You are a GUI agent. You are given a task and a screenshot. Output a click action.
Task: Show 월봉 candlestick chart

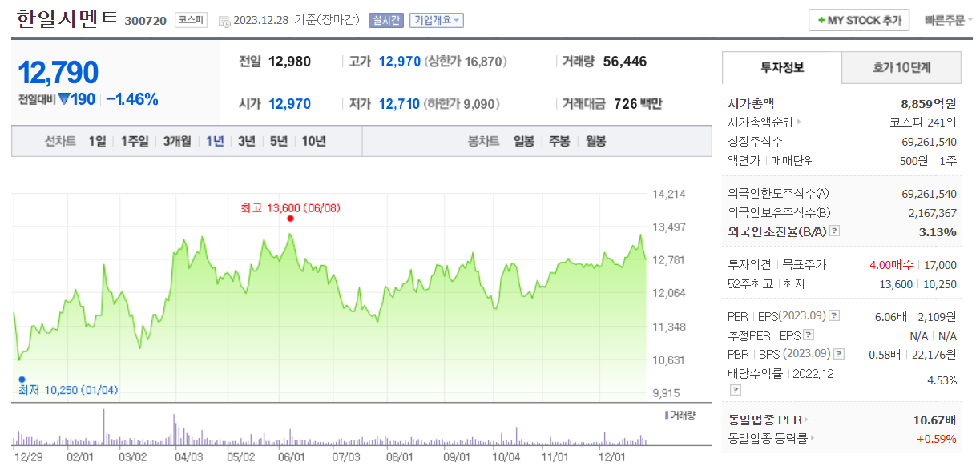click(x=595, y=142)
